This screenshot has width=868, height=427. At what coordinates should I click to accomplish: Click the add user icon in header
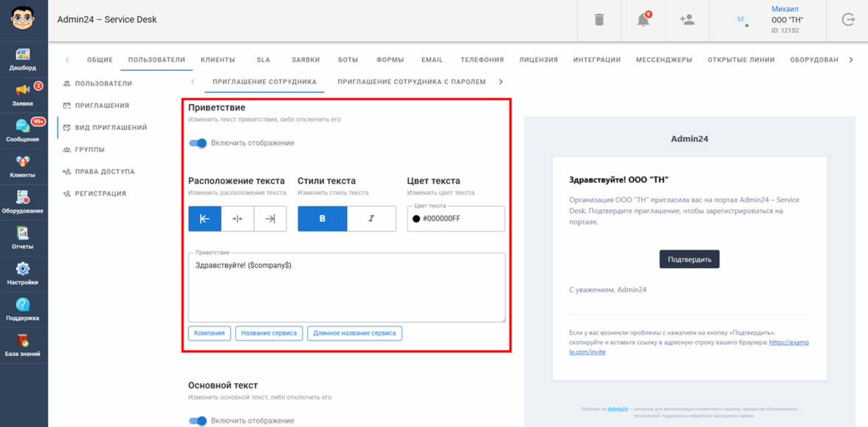tap(687, 20)
